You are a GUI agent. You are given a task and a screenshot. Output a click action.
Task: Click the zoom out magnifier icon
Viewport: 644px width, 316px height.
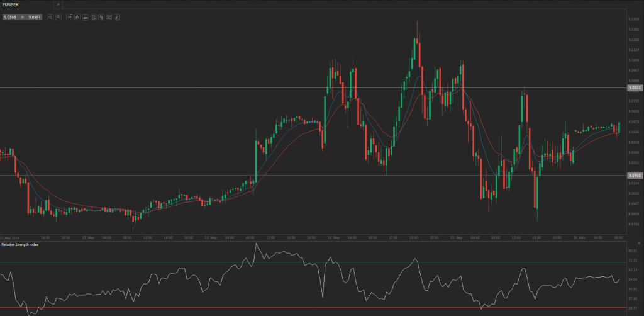[x=50, y=17]
